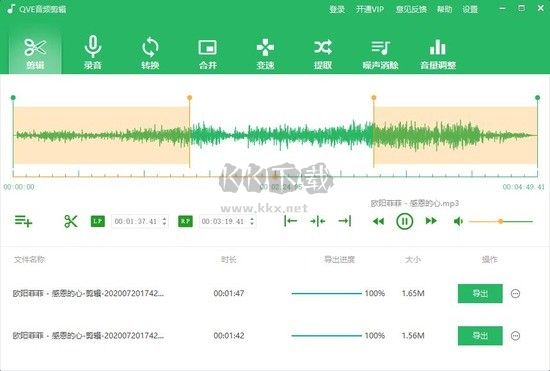Decrease the end time with down stepper
The height and width of the screenshot is (371, 550).
[x=252, y=224]
